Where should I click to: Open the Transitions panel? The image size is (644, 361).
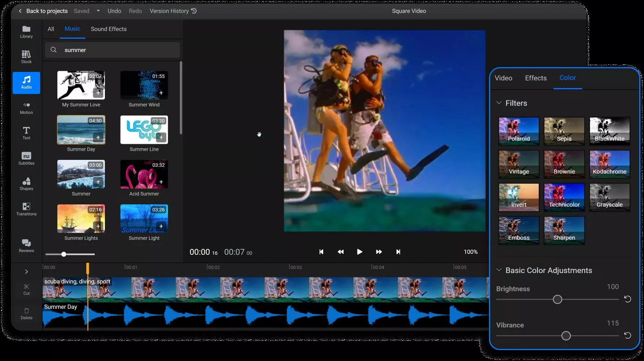pyautogui.click(x=26, y=209)
